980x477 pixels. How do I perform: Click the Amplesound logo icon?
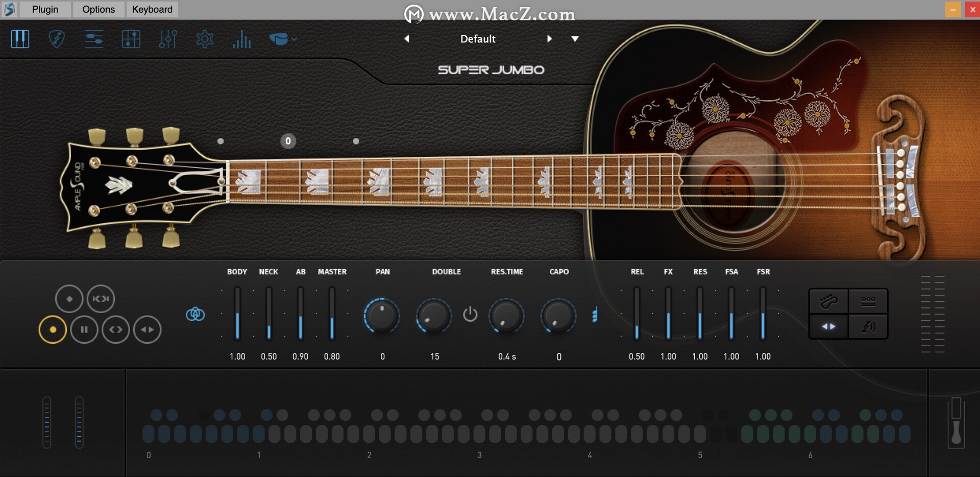9,9
